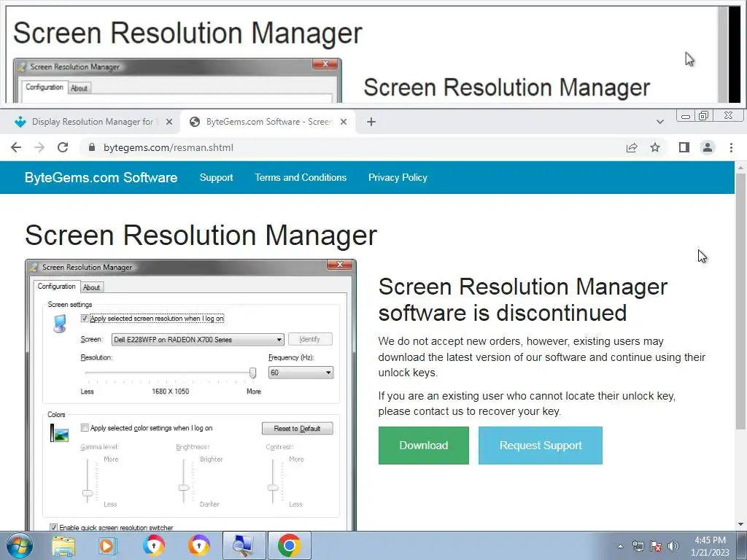The image size is (747, 560).
Task: Open Action Center flag tray icon
Action: [656, 546]
